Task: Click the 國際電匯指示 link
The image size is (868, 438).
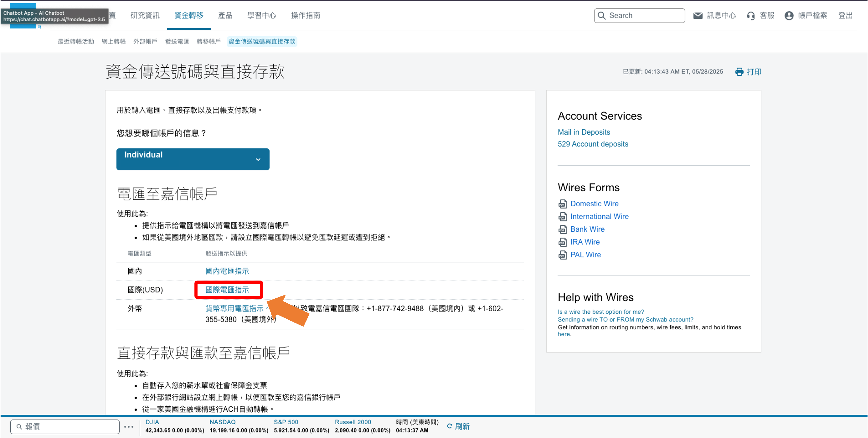Action: click(x=228, y=290)
